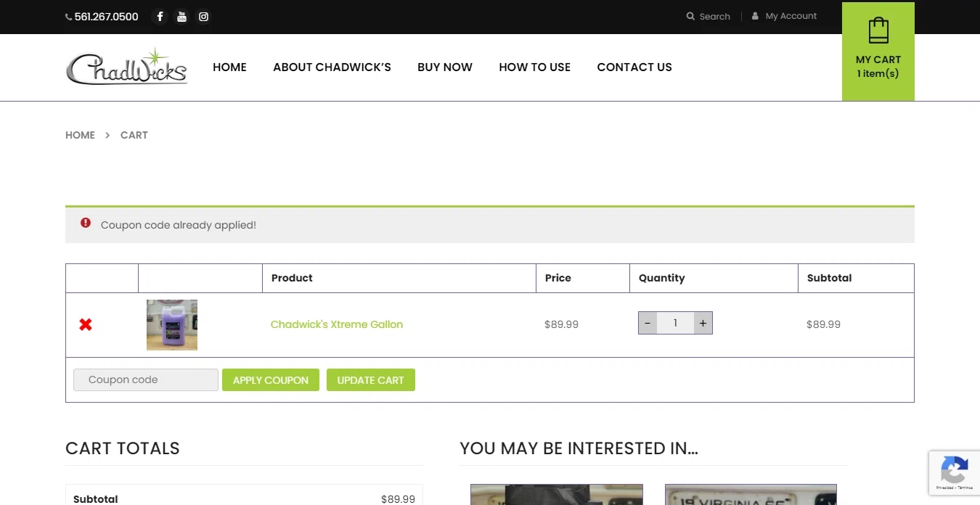
Task: Click the 'You May Be Interested In…' heading
Action: 579,448
